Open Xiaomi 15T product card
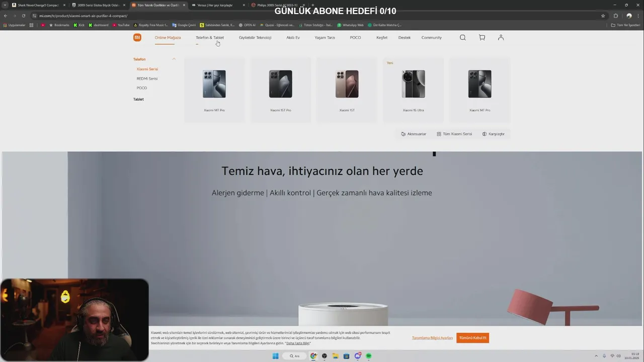This screenshot has width=644, height=362. coord(347,90)
